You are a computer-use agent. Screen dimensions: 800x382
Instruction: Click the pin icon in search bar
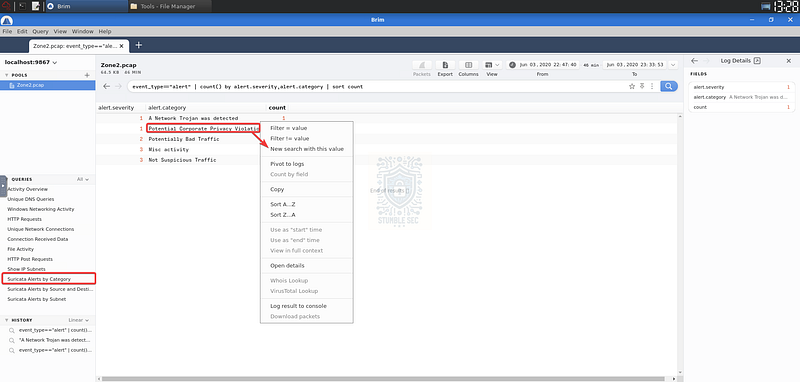coord(642,86)
